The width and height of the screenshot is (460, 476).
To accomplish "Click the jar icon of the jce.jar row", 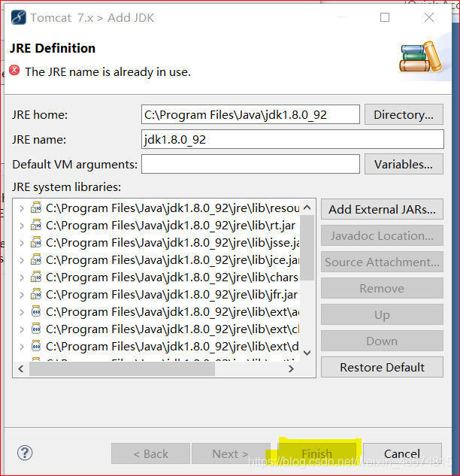I will pyautogui.click(x=36, y=260).
